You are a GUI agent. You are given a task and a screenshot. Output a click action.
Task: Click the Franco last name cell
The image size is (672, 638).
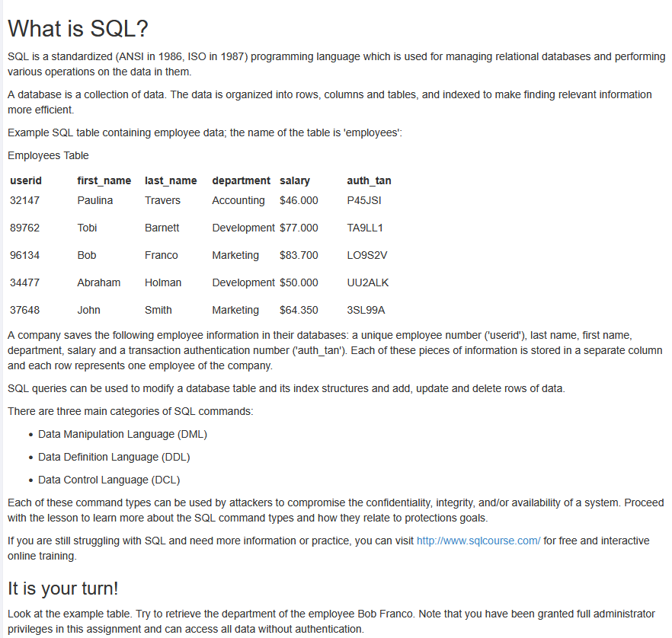[x=162, y=255]
